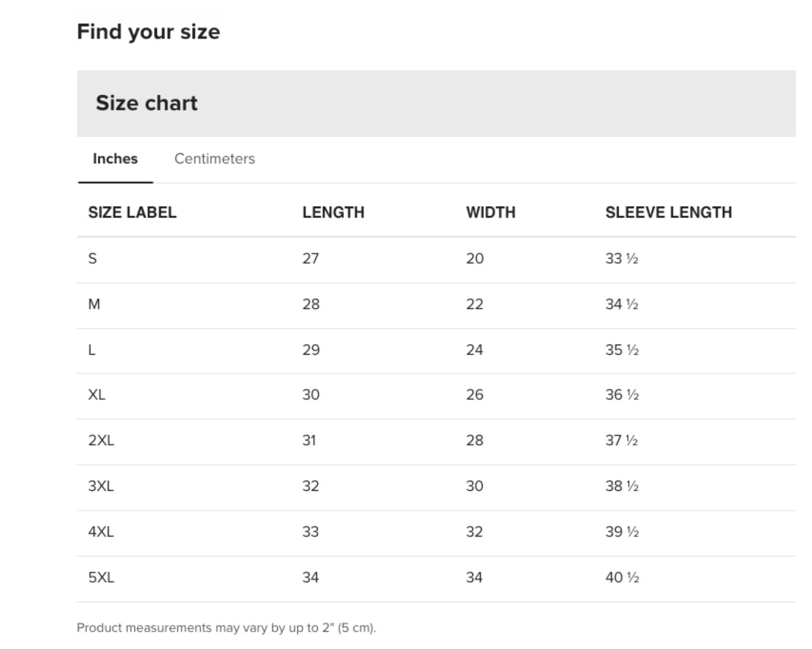Image resolution: width=812 pixels, height=649 pixels.
Task: Select the L size row label
Action: tap(92, 350)
